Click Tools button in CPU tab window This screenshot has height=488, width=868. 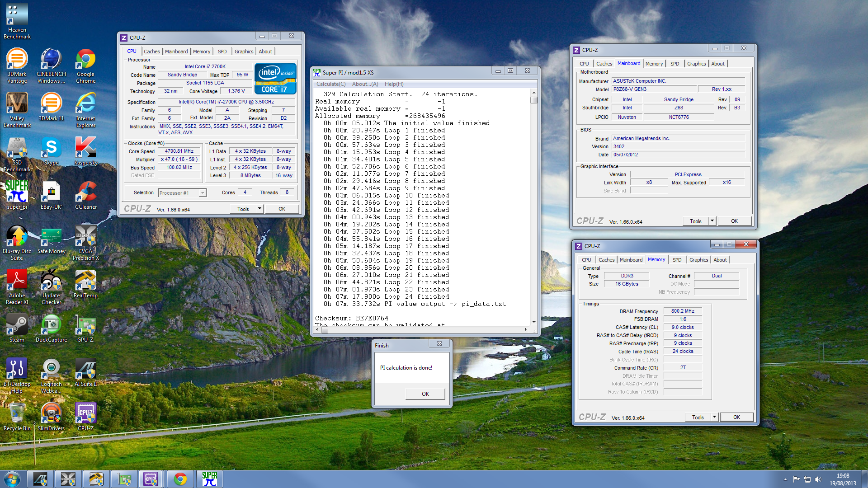pos(243,209)
